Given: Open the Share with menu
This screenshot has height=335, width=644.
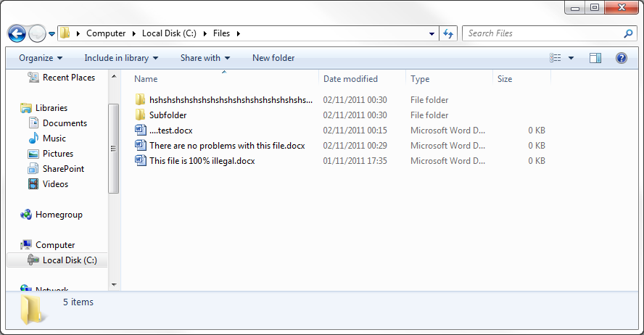Looking at the screenshot, I should pos(205,58).
